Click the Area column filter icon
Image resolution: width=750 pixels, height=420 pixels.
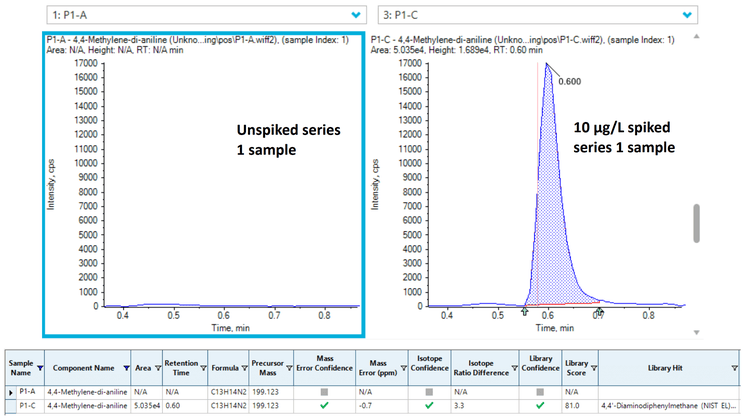pos(159,369)
